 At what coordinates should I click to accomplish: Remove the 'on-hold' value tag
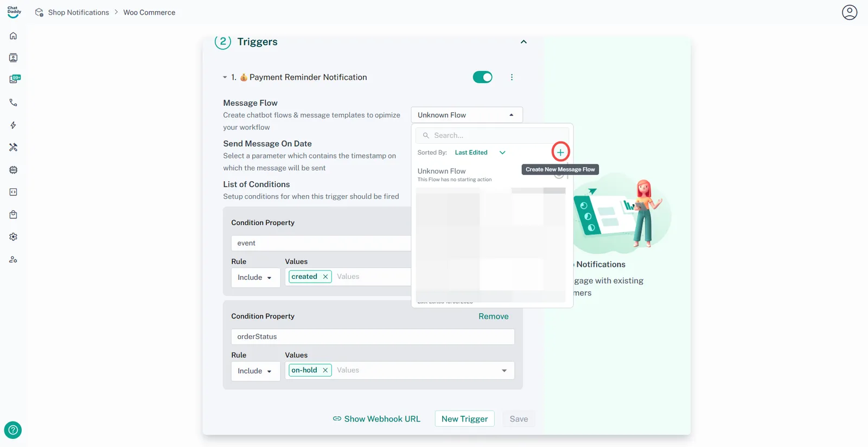(325, 371)
